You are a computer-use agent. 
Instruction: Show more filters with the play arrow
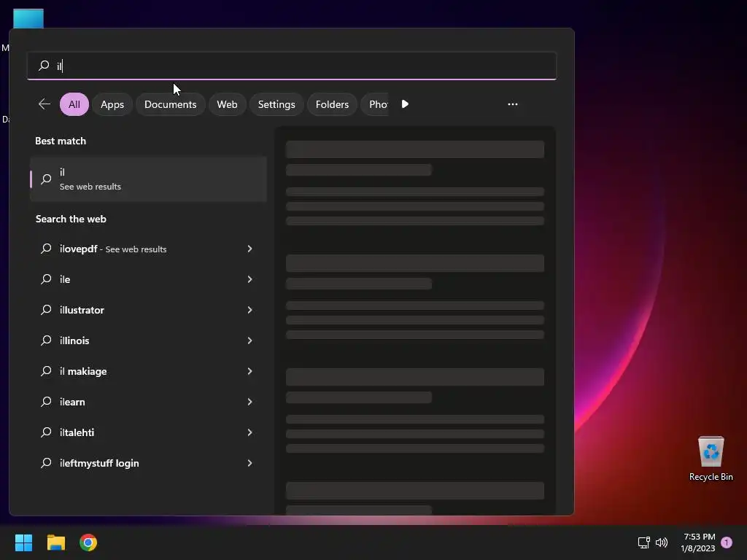tap(405, 104)
